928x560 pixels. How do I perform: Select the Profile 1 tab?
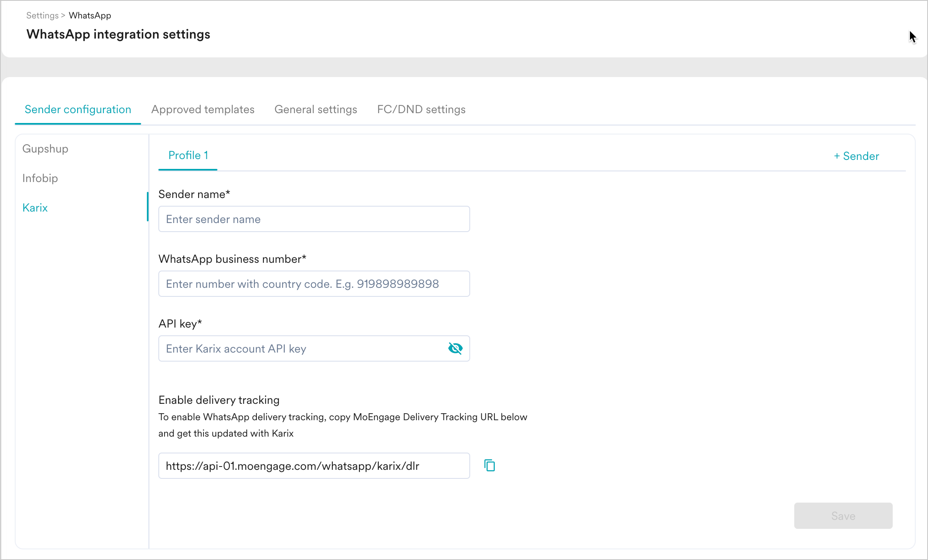pyautogui.click(x=187, y=155)
